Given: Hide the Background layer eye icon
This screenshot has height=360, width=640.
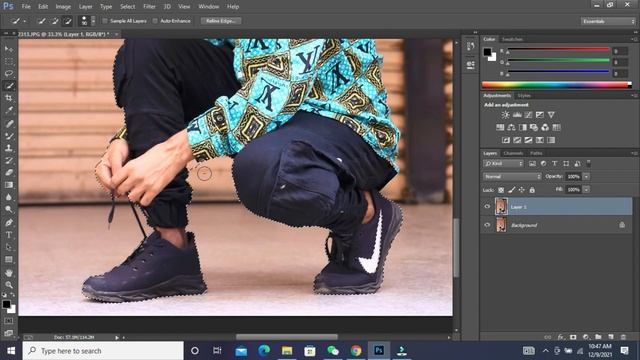Looking at the screenshot, I should point(487,225).
